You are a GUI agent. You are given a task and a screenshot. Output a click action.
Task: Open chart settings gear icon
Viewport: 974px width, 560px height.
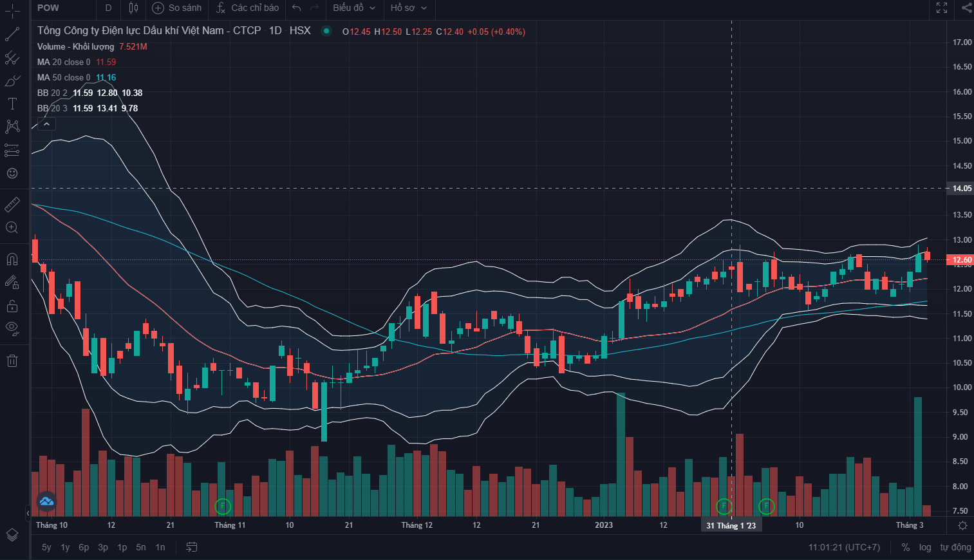[x=962, y=526]
